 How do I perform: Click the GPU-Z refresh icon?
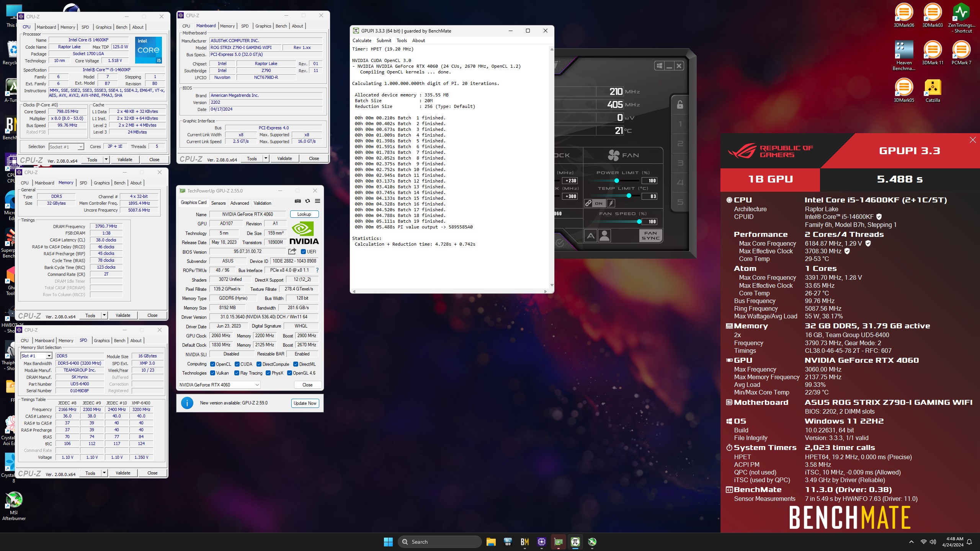(307, 201)
